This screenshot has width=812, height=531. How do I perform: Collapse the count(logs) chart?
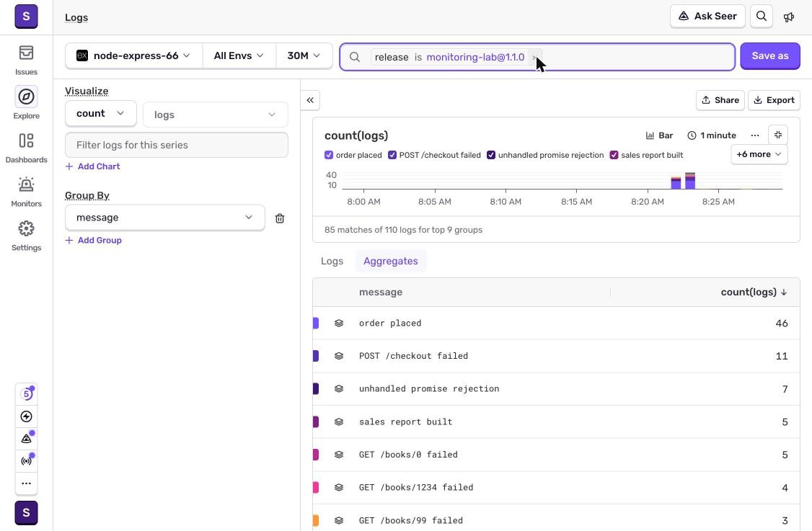(x=778, y=135)
